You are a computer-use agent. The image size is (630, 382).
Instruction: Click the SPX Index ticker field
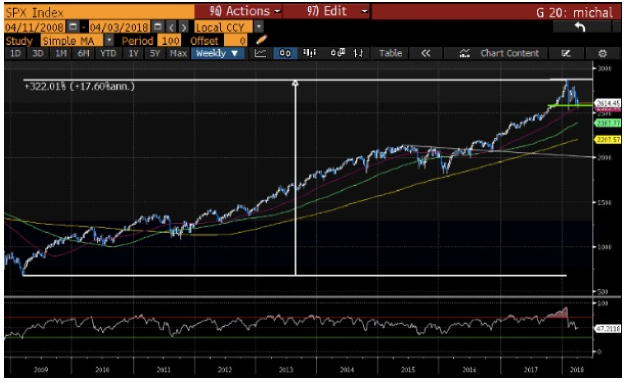[99, 12]
